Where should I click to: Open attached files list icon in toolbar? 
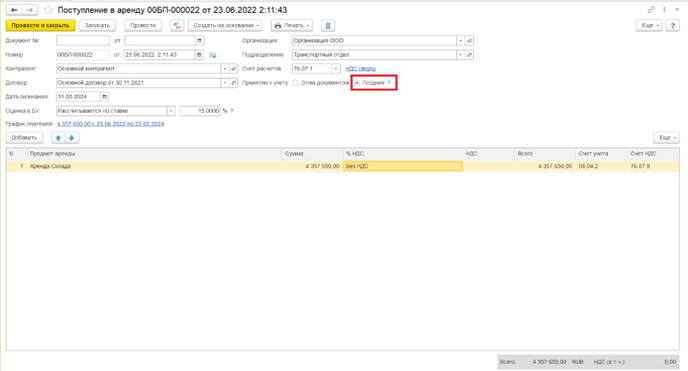pyautogui.click(x=328, y=25)
